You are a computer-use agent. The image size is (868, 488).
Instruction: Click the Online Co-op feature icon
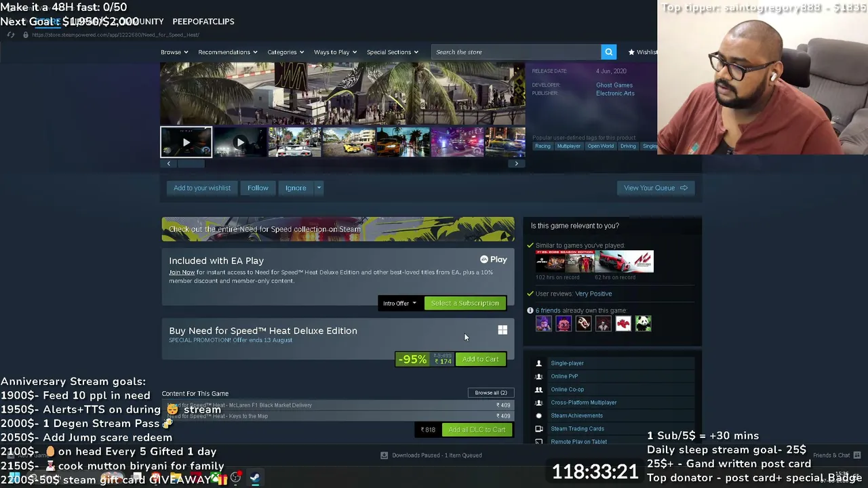tap(539, 390)
